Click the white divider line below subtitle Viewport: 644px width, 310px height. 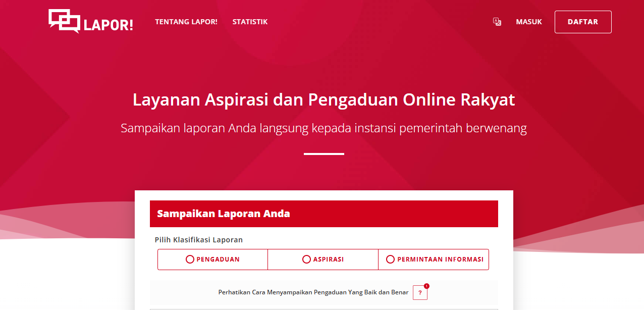click(324, 153)
